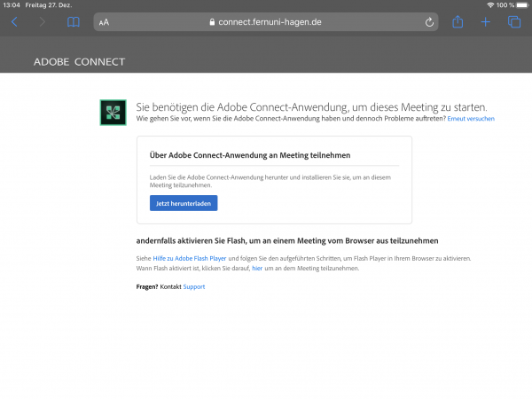
Task: Tap the lock icon beside the URL
Action: pyautogui.click(x=211, y=22)
